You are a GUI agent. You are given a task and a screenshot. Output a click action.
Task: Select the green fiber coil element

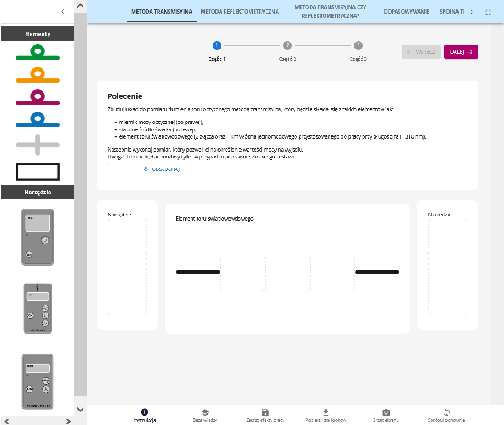coord(37,53)
